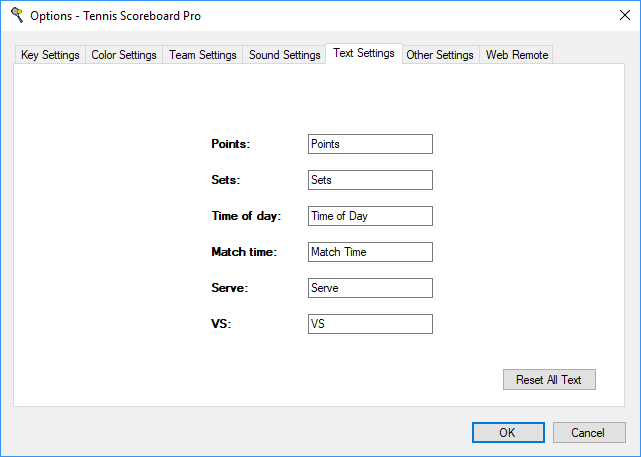Click the Cancel button
Viewport: 641px width, 457px height.
(590, 433)
